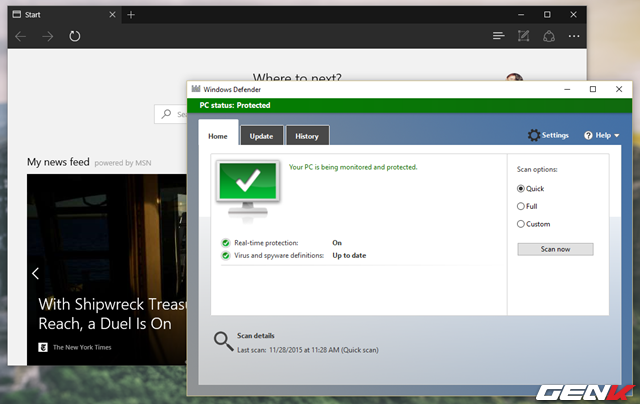The width and height of the screenshot is (640, 404).
Task: Show previous news story in feed
Action: pos(36,273)
